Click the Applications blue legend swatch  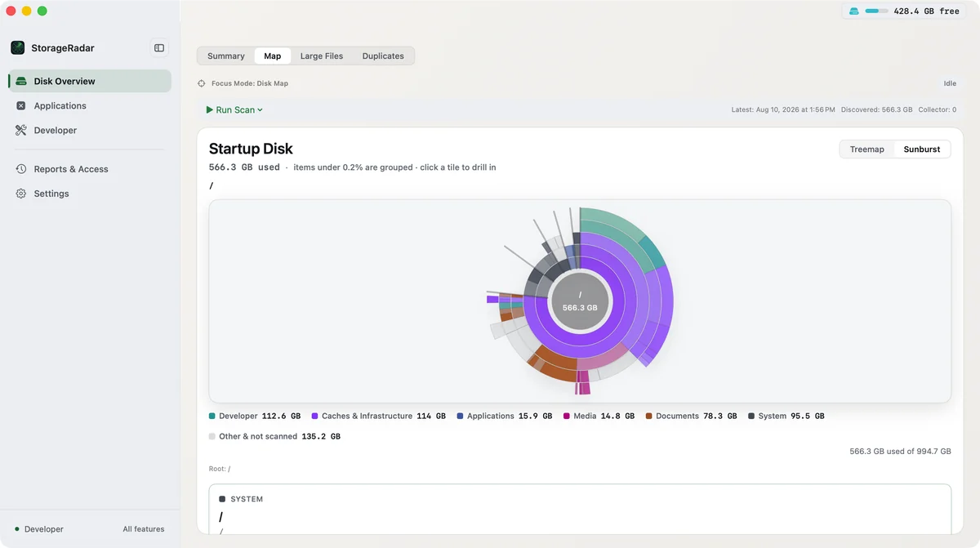[x=461, y=416]
